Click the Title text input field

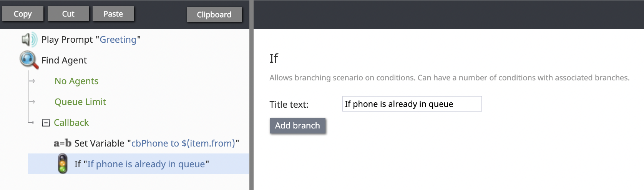click(412, 104)
